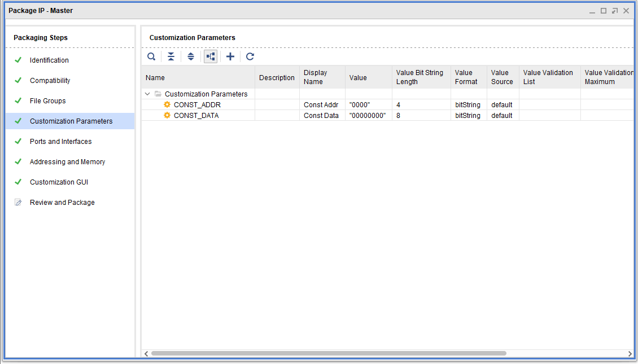Open the Customization GUI step
Viewport: 638px width, 364px height.
[59, 182]
